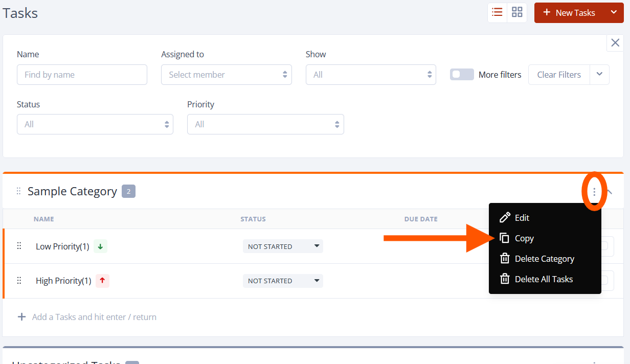Open Sample Category three-dot menu
Viewport: 630px width, 364px height.
pyautogui.click(x=594, y=192)
